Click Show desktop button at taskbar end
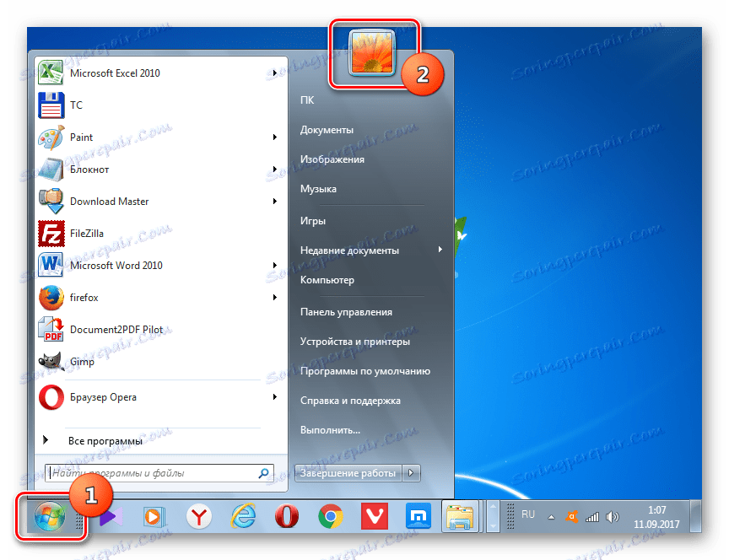This screenshot has width=729, height=560. [x=695, y=517]
